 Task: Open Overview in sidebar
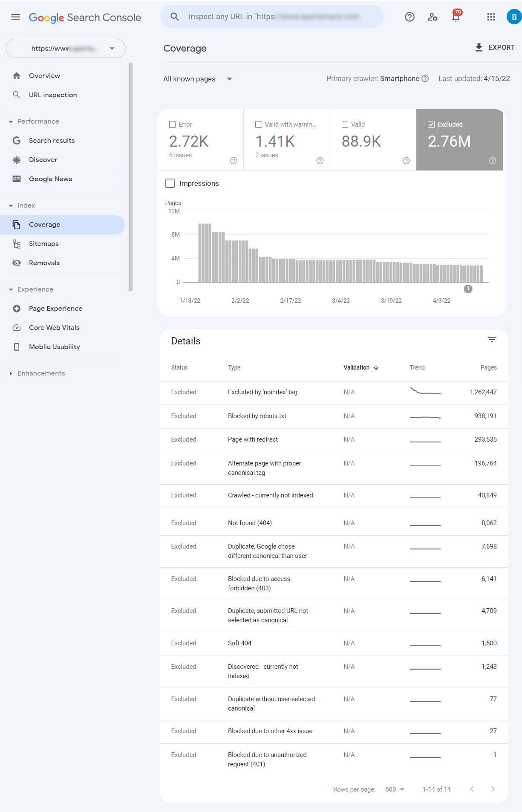tap(62, 76)
